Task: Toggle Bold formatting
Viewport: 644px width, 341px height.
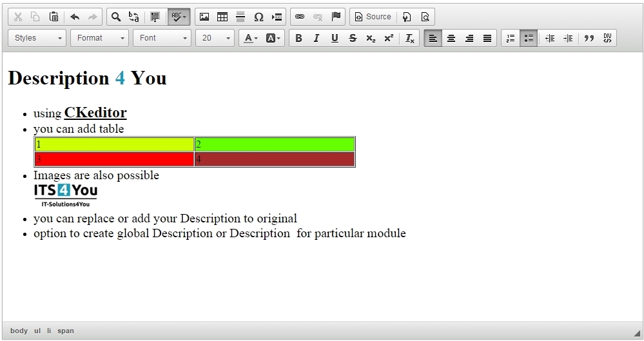Action: point(298,38)
